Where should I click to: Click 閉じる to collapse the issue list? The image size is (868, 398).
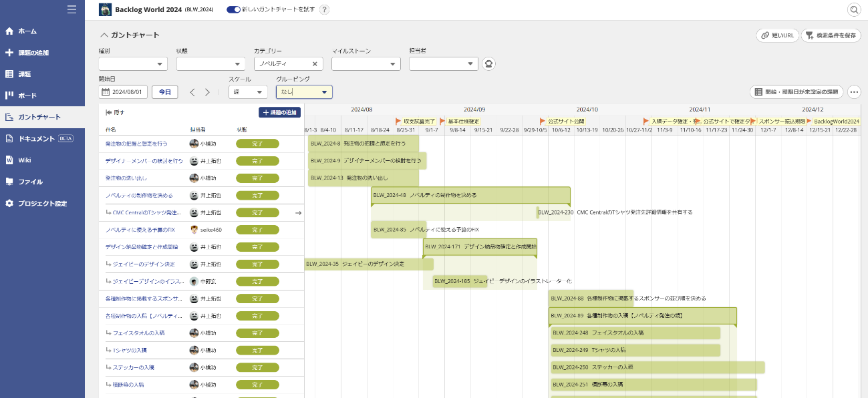(x=115, y=113)
